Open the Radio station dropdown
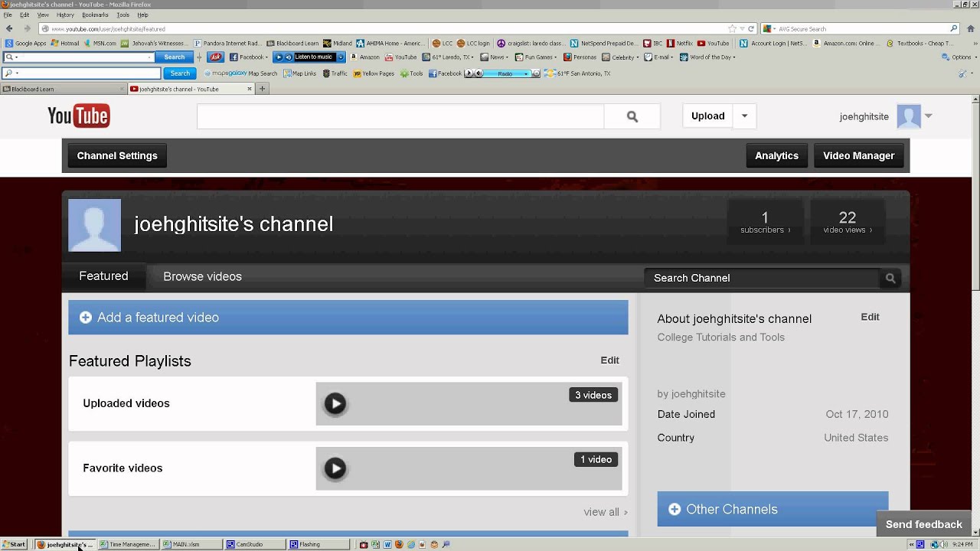The image size is (980, 551). (526, 73)
